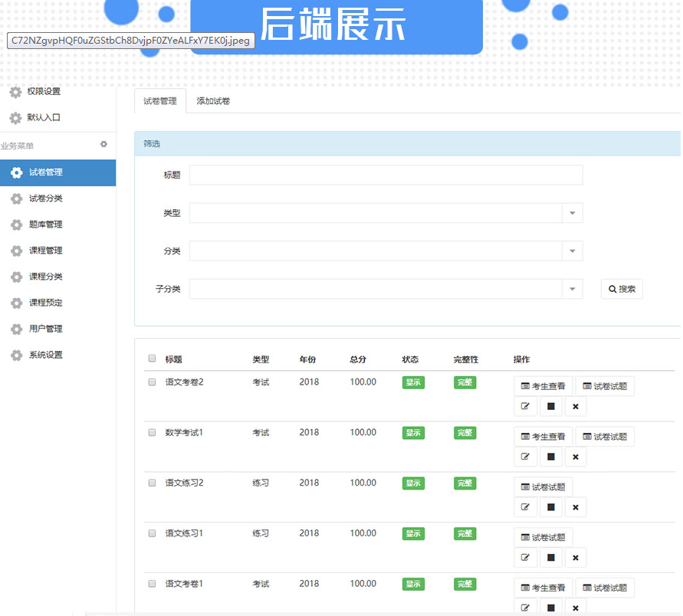Open the 类型 dropdown filter
683x616 pixels.
pos(572,213)
